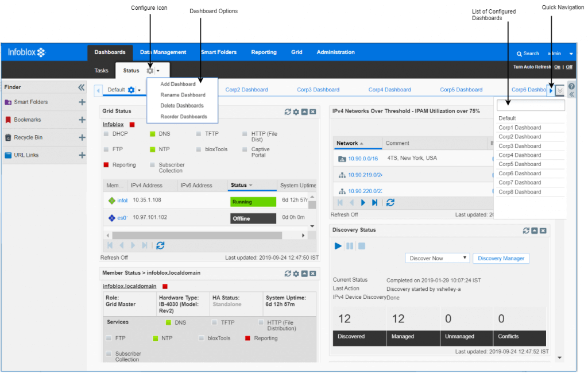Click the Infoblox logo
The image size is (588, 373).
click(x=26, y=52)
